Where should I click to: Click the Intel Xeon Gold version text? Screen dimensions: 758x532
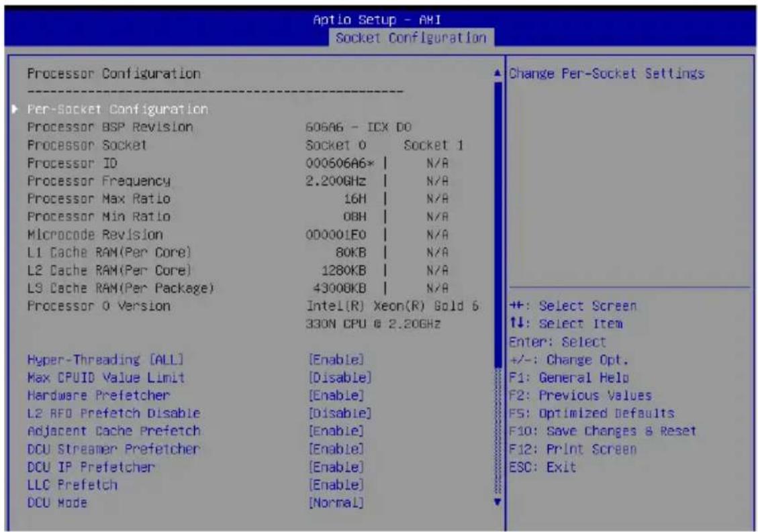pos(392,315)
